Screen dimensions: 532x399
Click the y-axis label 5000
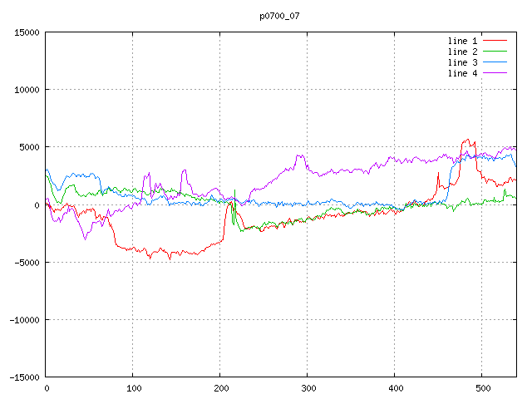click(30, 147)
